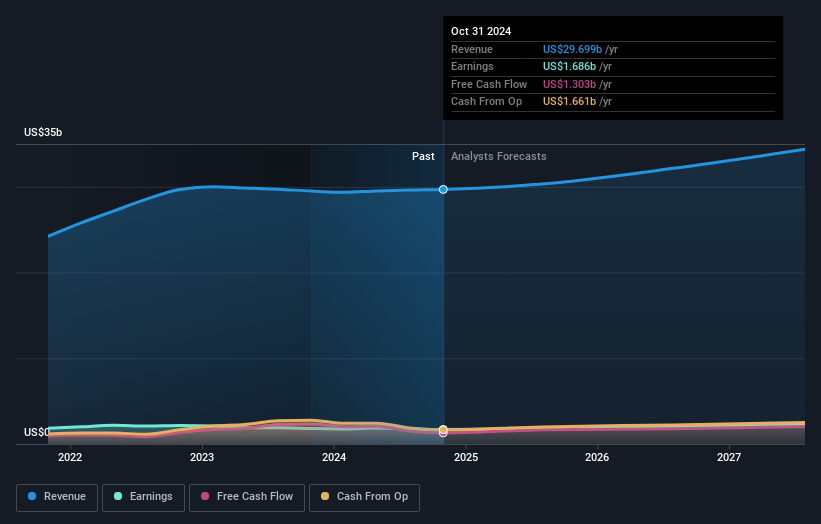The height and width of the screenshot is (524, 821).
Task: Select the 2024 x-axis label
Action: pyautogui.click(x=334, y=457)
